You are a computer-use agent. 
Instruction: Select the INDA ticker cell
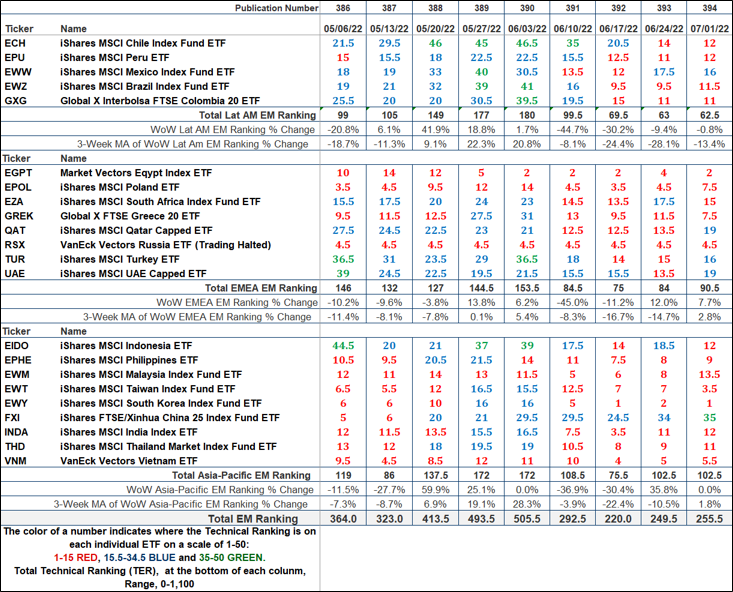tap(16, 433)
